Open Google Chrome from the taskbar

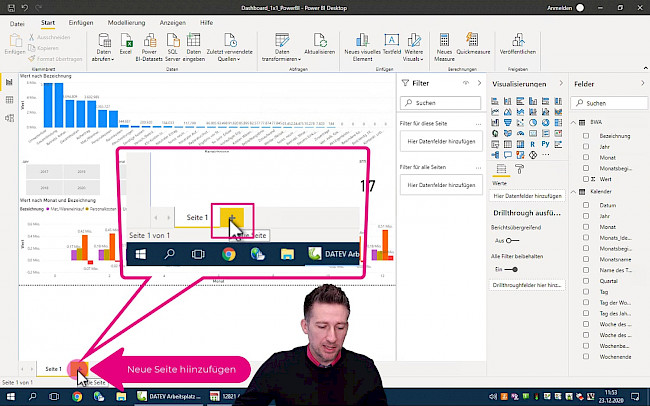[77, 396]
